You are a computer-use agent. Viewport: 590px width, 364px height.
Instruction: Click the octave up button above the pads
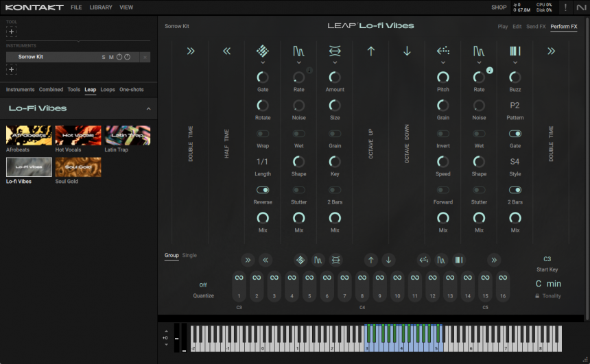point(370,260)
